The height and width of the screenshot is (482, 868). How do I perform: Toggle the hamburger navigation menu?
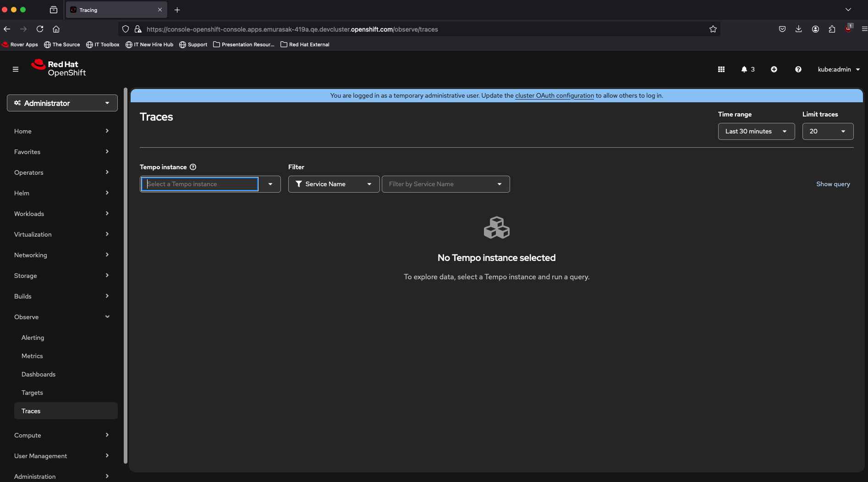click(16, 69)
